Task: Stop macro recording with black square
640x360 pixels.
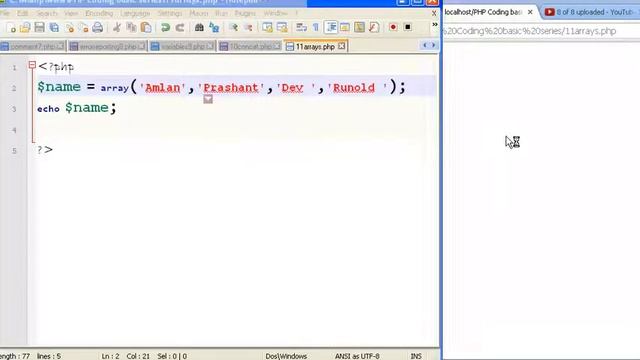Action: pos(407,27)
